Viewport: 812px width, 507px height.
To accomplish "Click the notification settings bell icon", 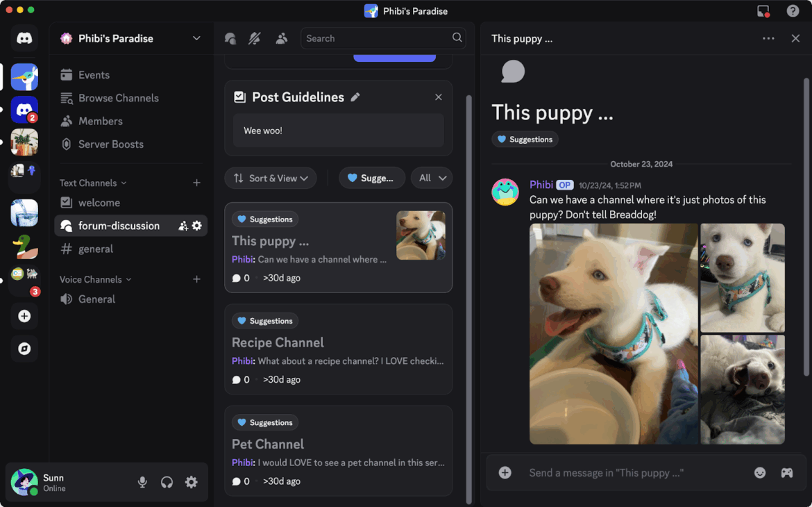I will (255, 39).
